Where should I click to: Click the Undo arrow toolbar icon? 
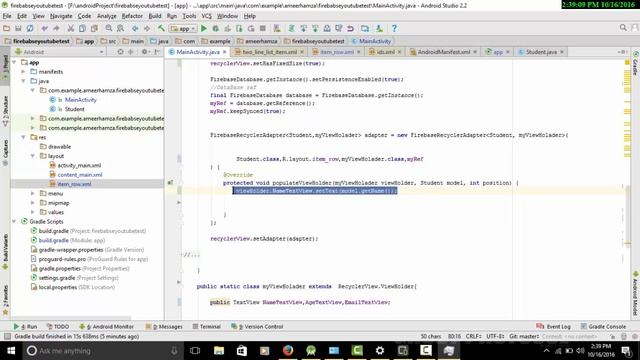[44, 29]
